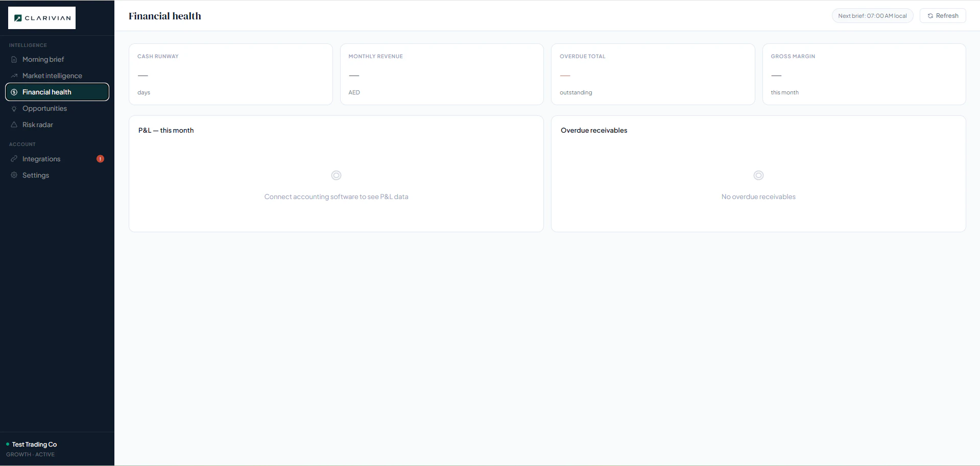Select the Overdue Total card
The image size is (980, 466).
point(653,75)
